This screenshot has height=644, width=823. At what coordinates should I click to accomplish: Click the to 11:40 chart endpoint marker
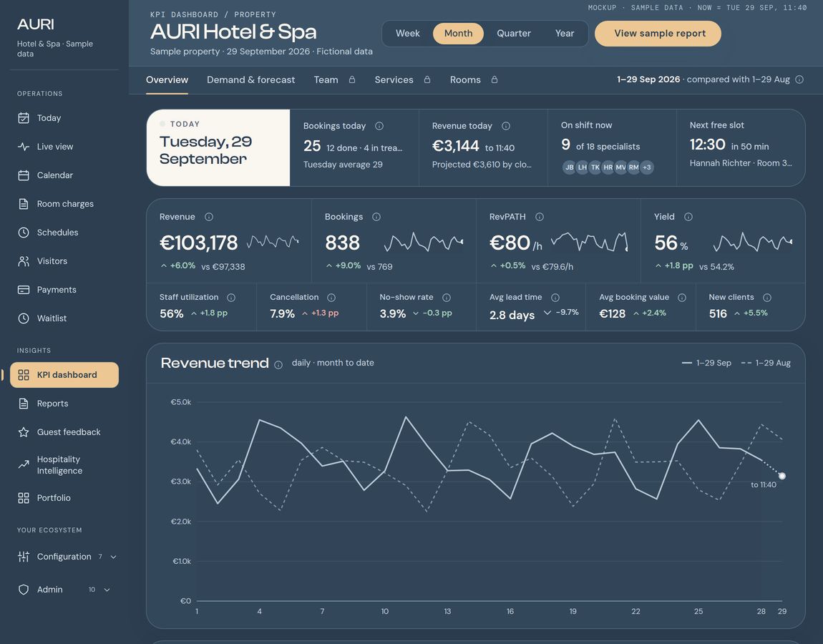coord(782,476)
